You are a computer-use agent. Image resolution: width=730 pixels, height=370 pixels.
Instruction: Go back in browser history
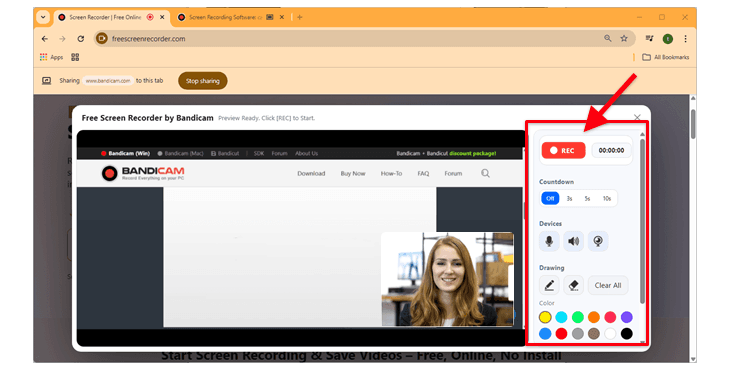[45, 39]
